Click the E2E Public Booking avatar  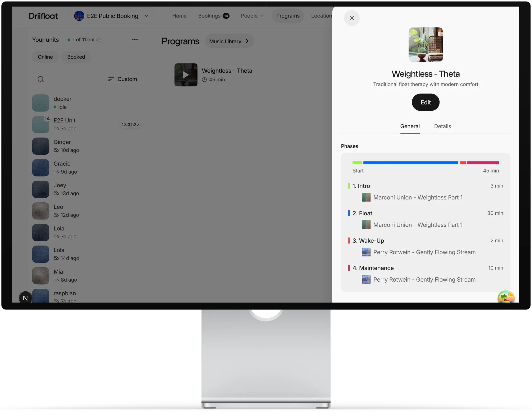pyautogui.click(x=79, y=16)
